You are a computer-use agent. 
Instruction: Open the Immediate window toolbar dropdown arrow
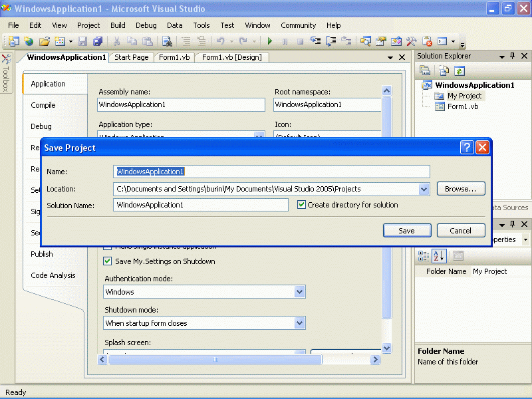(x=453, y=41)
